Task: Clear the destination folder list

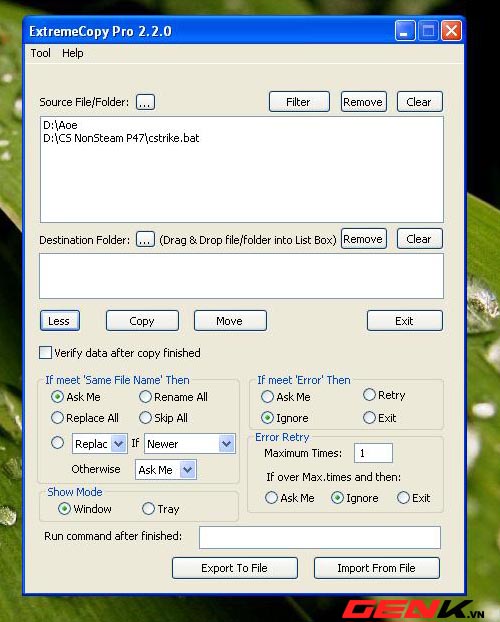Action: point(419,239)
